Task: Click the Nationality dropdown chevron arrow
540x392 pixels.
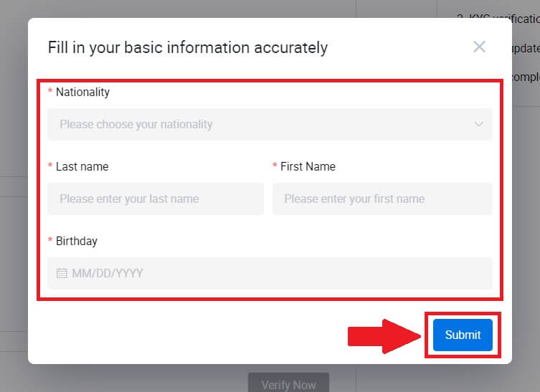Action: (x=479, y=124)
